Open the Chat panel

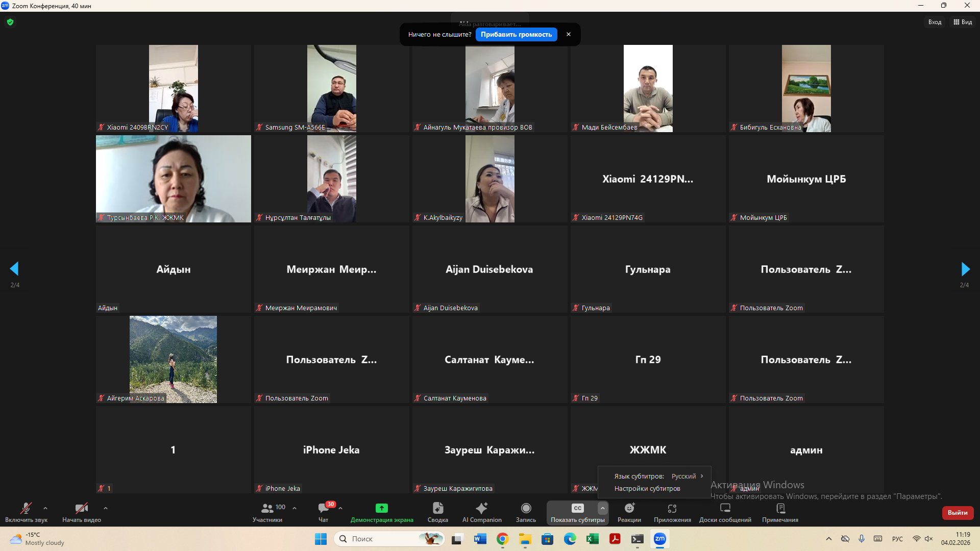click(x=324, y=508)
